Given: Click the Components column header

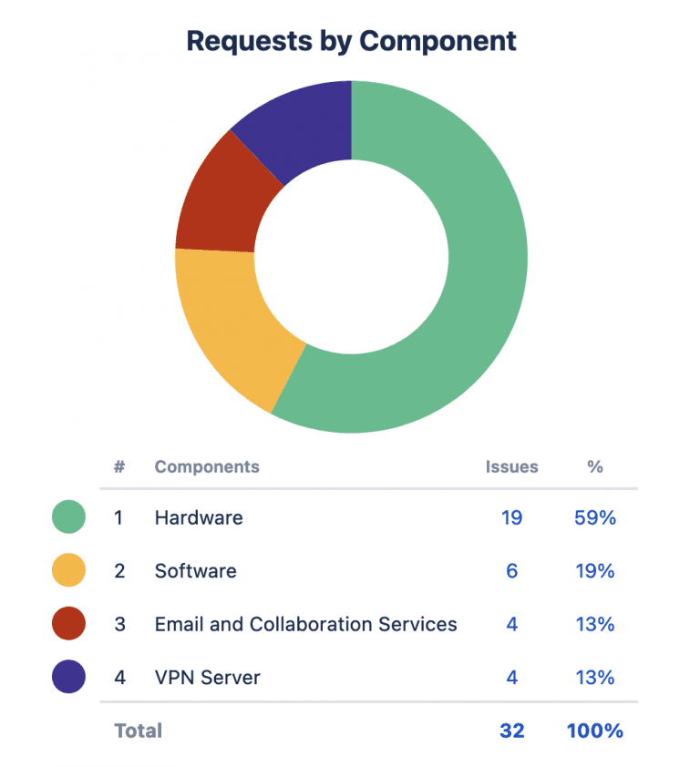Looking at the screenshot, I should [x=207, y=466].
